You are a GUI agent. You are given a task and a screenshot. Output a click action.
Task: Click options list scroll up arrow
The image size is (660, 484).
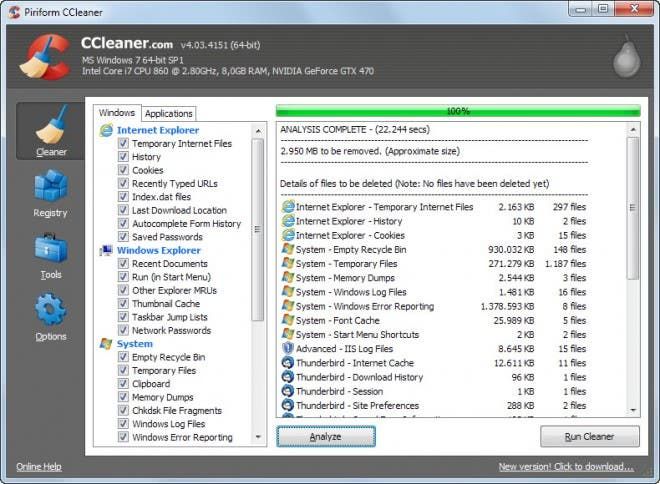[258, 131]
